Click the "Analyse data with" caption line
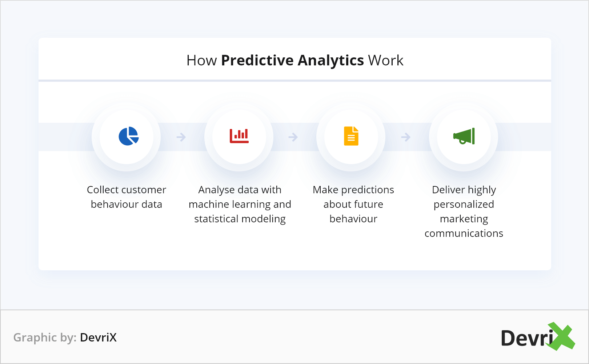The image size is (589, 364). [x=240, y=190]
